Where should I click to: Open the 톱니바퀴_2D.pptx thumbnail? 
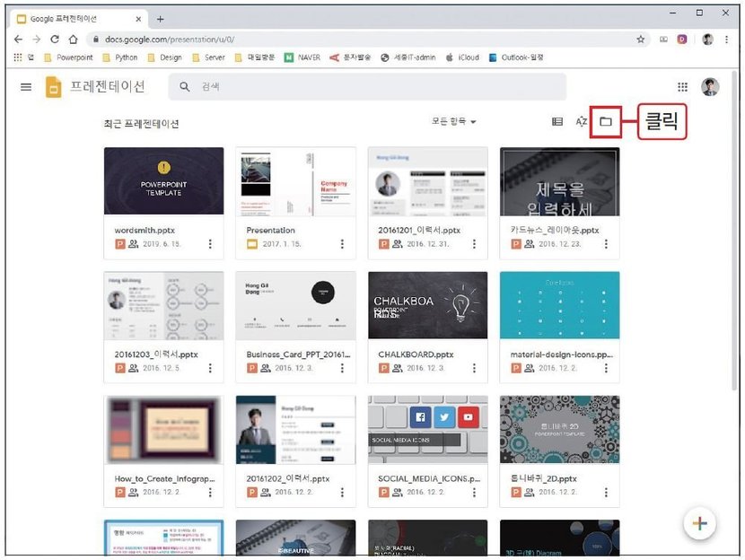click(x=560, y=430)
